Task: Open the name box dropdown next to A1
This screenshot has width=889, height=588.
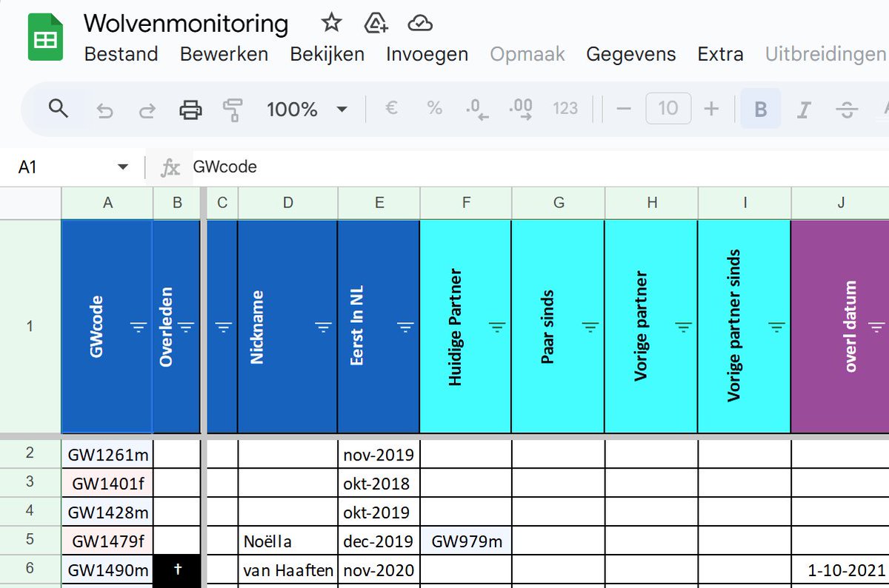Action: 123,167
